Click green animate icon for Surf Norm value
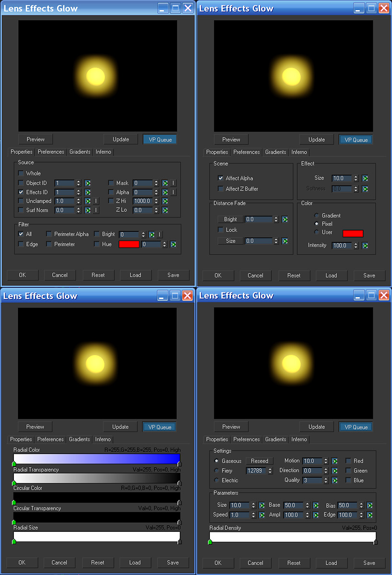 pos(88,210)
